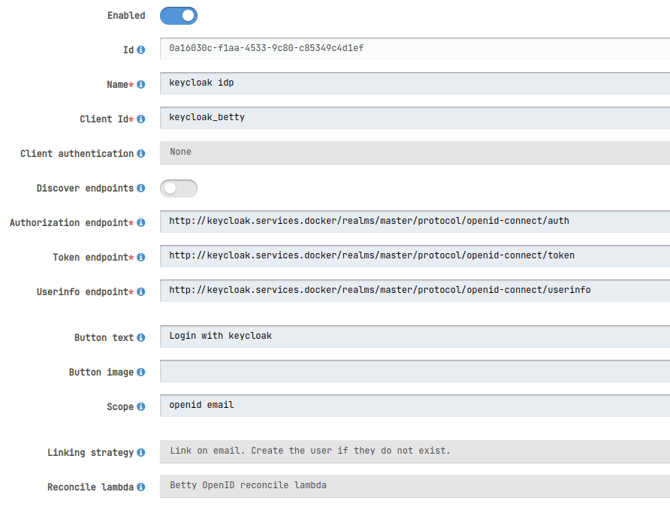670x507 pixels.
Task: Click the 'Discover endpoints' label
Action: [85, 188]
